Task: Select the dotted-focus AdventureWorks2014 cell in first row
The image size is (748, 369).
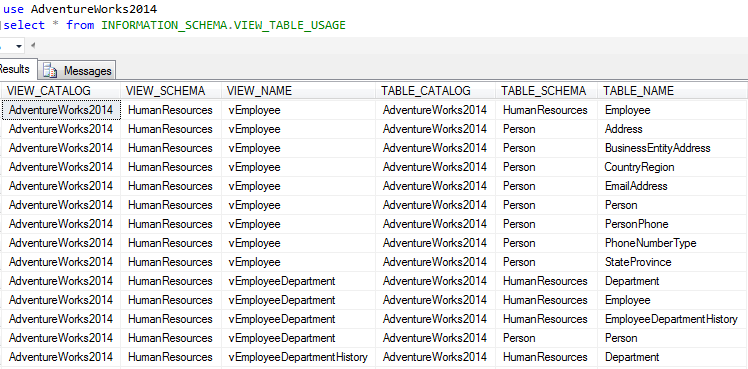Action: [x=61, y=110]
